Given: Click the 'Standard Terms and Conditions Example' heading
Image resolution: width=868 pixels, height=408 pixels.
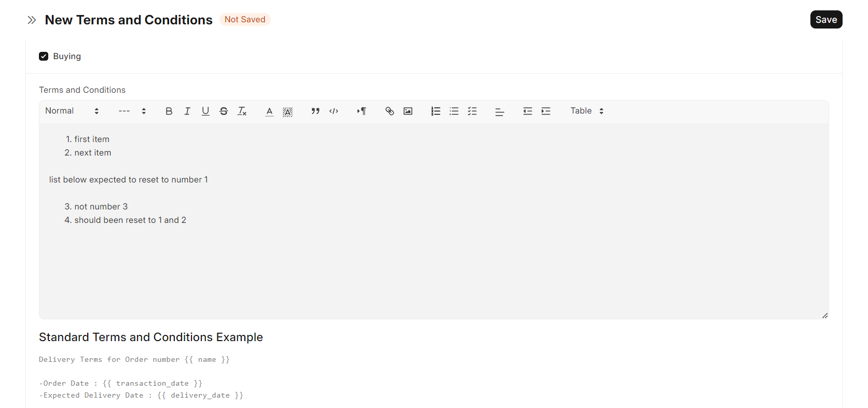Looking at the screenshot, I should click(x=151, y=337).
